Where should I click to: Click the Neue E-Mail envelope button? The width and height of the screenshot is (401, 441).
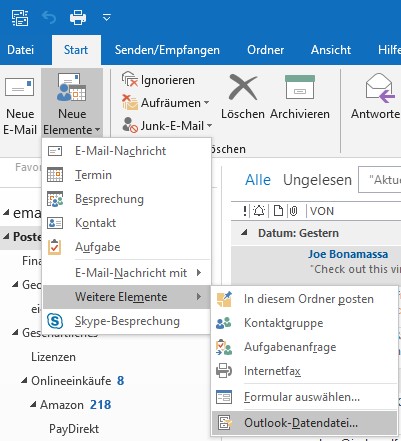[20, 103]
